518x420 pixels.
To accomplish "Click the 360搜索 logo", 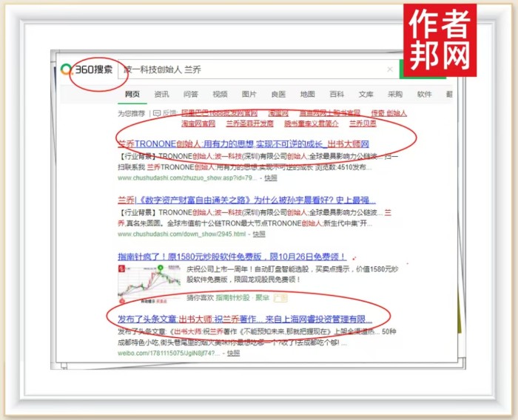I will tap(87, 70).
